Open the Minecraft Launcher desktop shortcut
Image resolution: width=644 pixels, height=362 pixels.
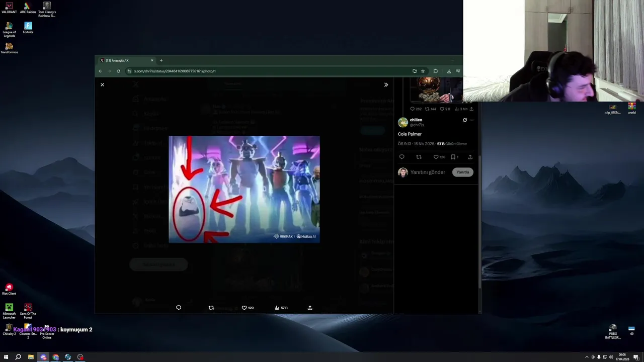pos(9,311)
